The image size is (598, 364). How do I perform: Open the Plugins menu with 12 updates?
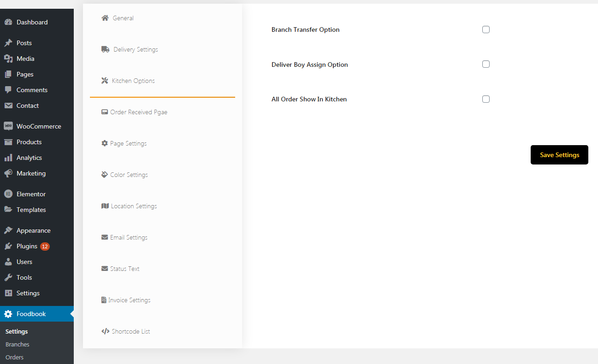[x=27, y=246]
